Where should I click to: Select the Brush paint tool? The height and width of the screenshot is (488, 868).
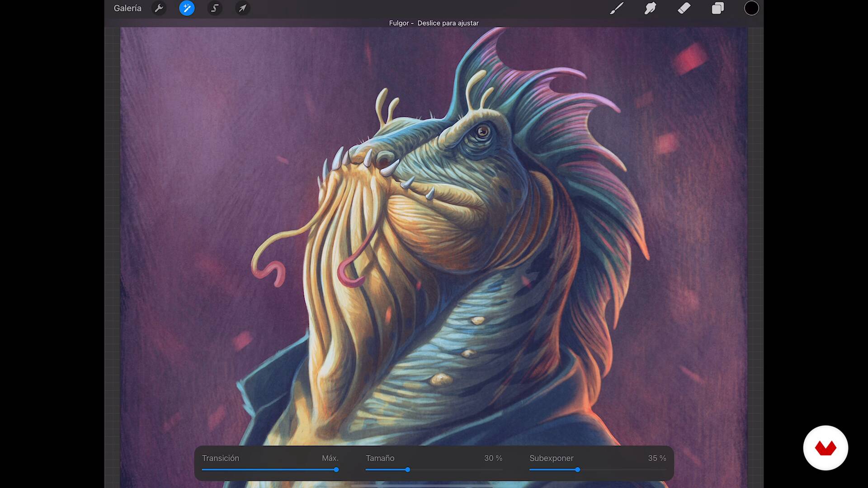coord(617,8)
